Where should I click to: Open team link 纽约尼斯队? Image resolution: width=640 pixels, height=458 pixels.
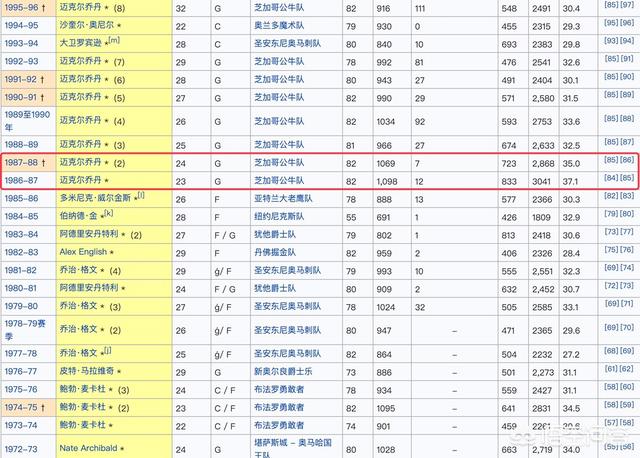[279, 216]
